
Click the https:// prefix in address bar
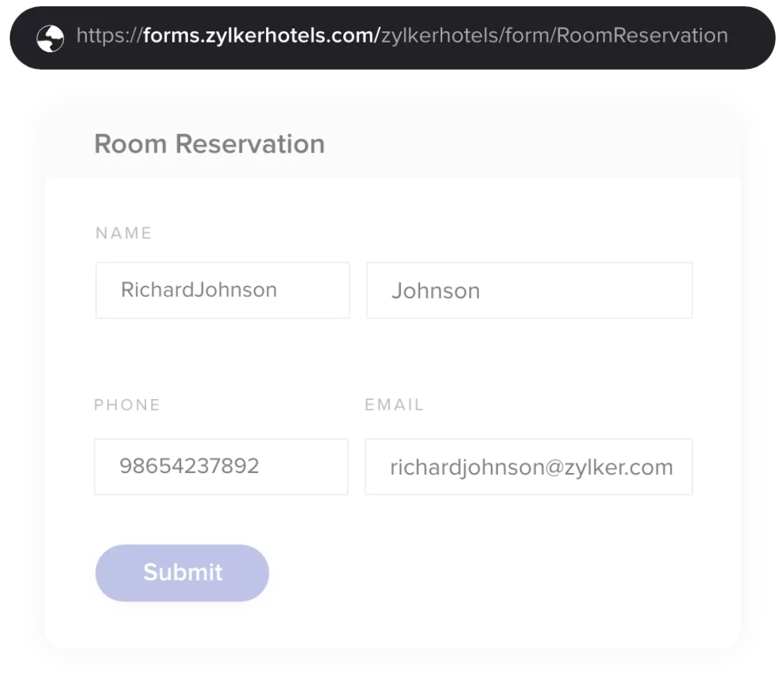coord(109,35)
